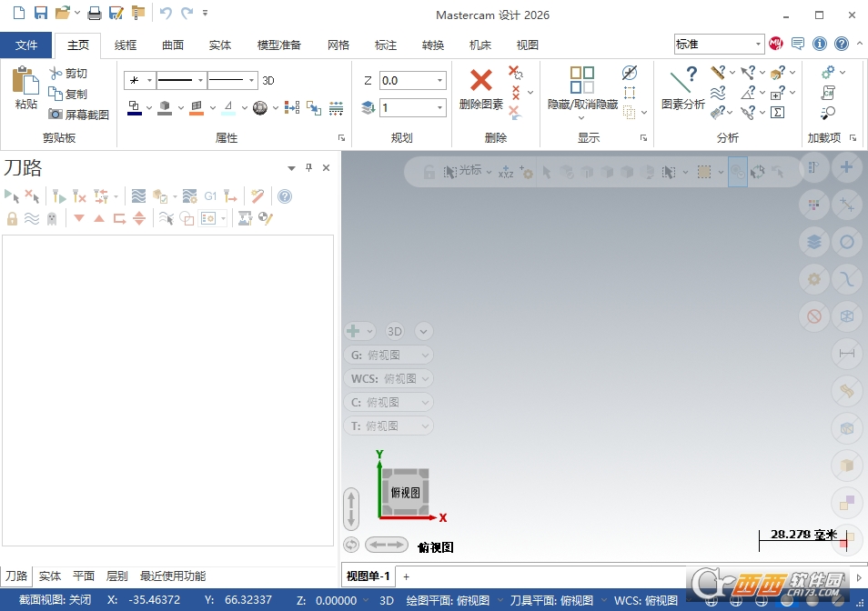The width and height of the screenshot is (868, 611).
Task: Click 剪切 to cut selection
Action: click(x=68, y=73)
